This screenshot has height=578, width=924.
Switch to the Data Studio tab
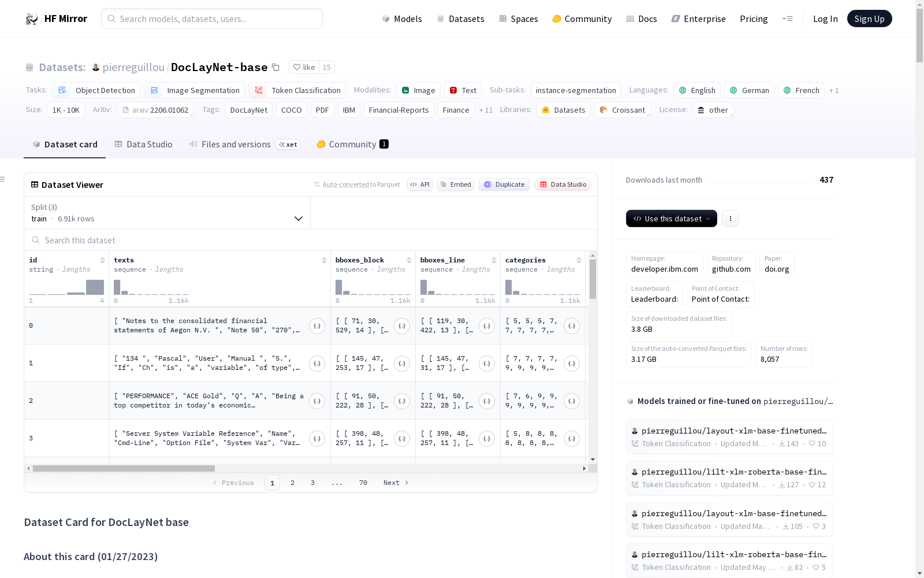coord(144,144)
